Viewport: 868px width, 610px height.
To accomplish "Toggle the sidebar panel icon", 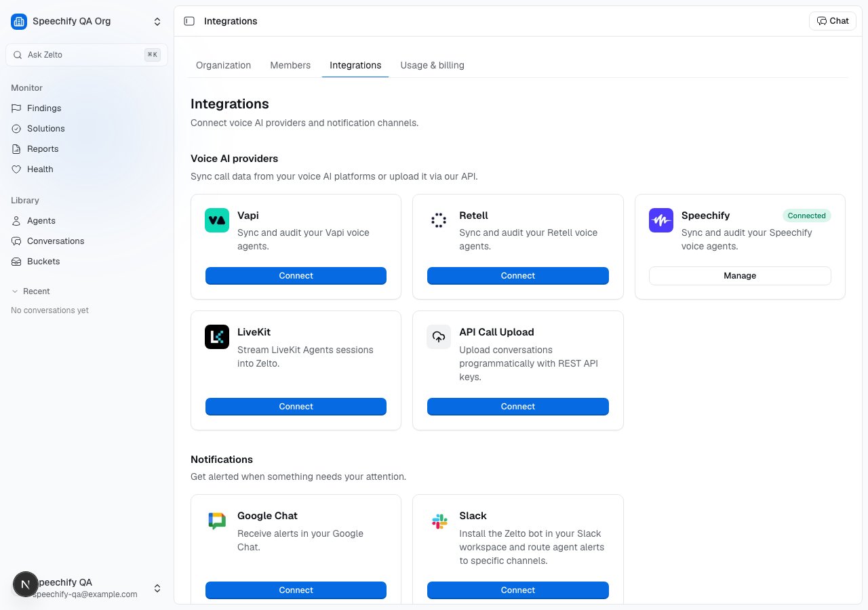I will 189,21.
